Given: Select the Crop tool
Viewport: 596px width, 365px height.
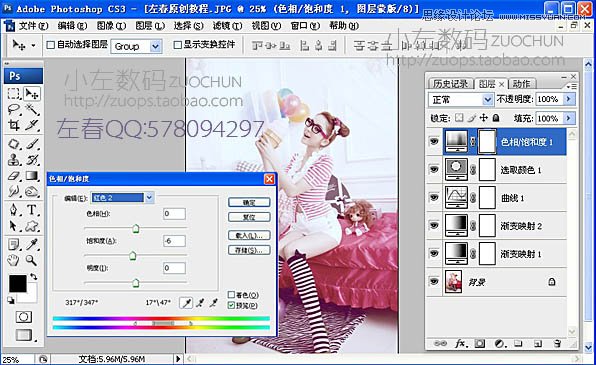Looking at the screenshot, I should tap(14, 125).
